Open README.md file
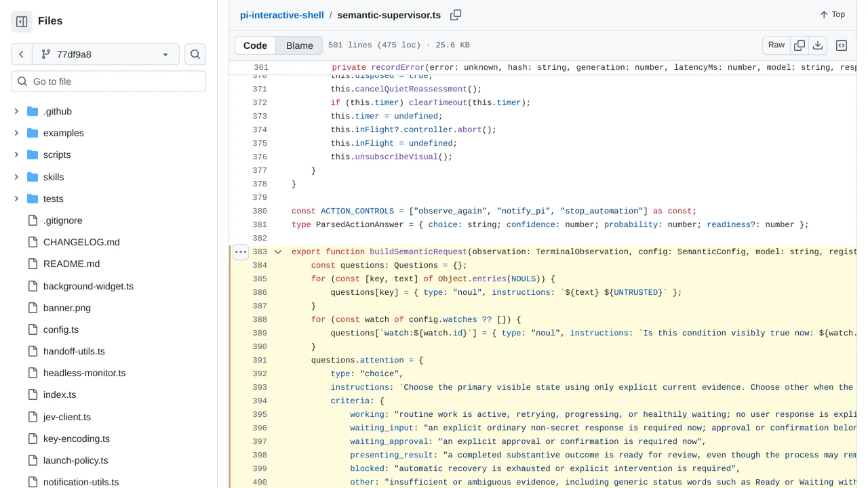 (x=71, y=264)
